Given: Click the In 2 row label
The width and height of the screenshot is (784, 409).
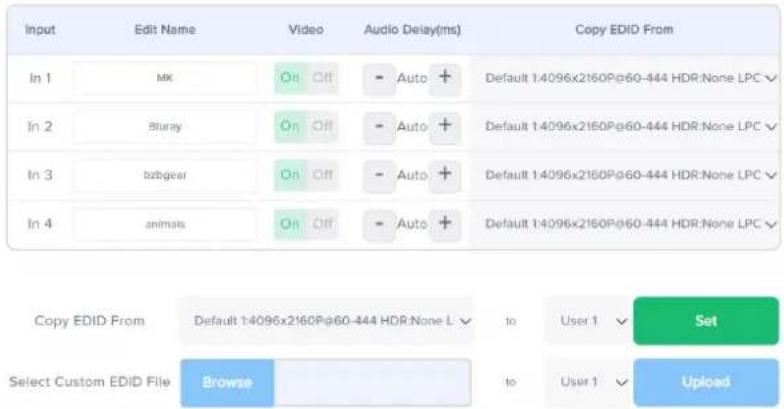Looking at the screenshot, I should coord(40,126).
